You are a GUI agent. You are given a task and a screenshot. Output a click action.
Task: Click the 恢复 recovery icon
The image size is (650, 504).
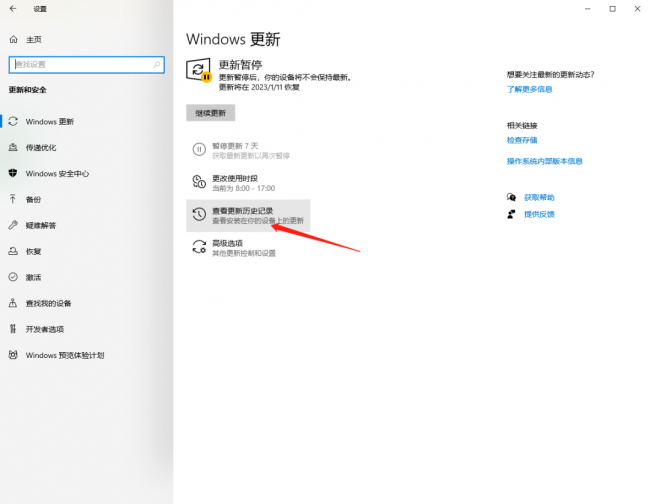pyautogui.click(x=13, y=251)
